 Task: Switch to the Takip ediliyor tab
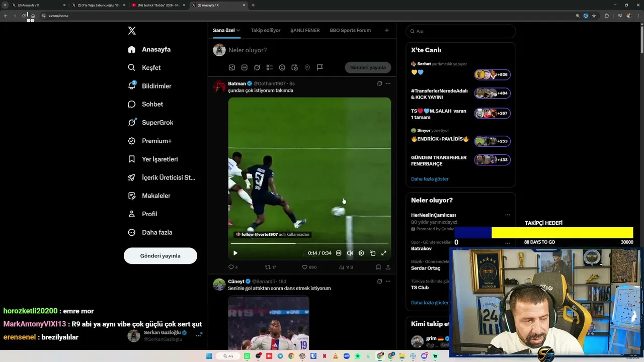pyautogui.click(x=266, y=30)
